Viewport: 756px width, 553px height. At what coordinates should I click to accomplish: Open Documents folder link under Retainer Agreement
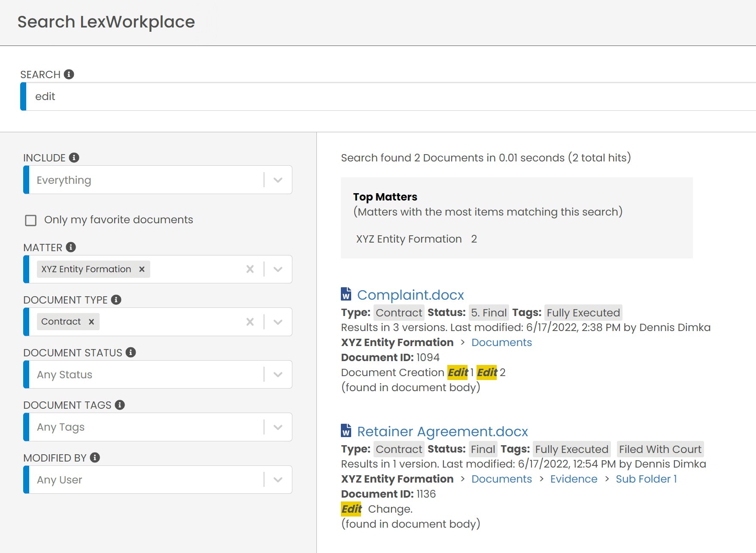pyautogui.click(x=501, y=479)
